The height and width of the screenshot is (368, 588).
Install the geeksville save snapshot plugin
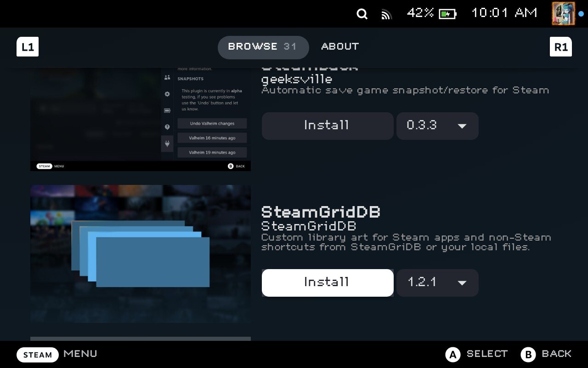point(328,126)
